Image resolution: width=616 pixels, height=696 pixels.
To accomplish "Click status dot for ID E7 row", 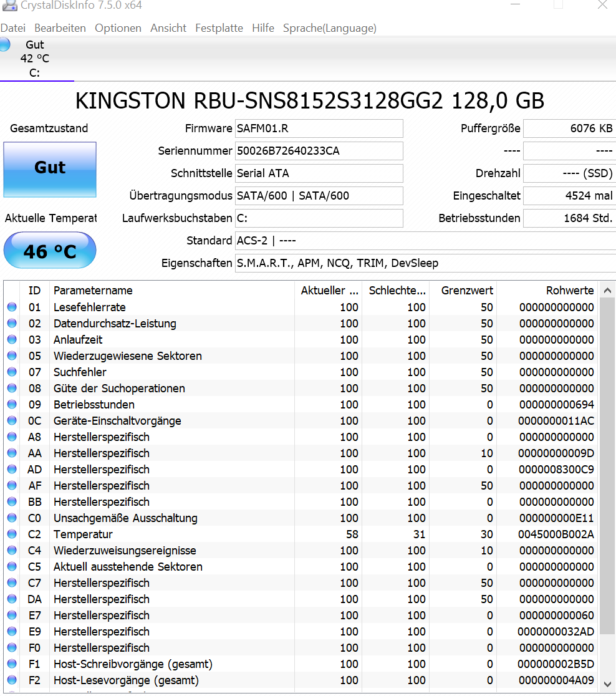I will 12,615.
